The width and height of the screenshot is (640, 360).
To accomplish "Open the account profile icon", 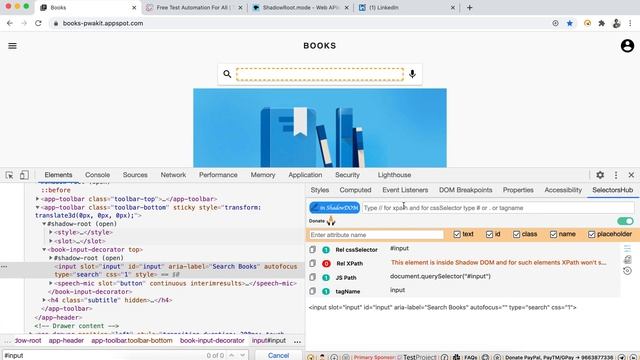I will [x=627, y=46].
